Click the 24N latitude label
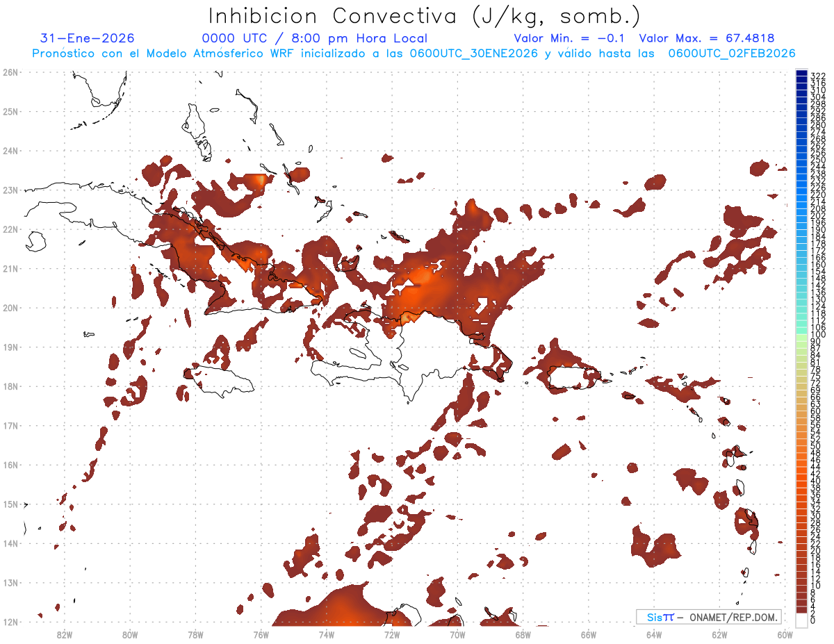Screen dimensions: 834x644 10,150
